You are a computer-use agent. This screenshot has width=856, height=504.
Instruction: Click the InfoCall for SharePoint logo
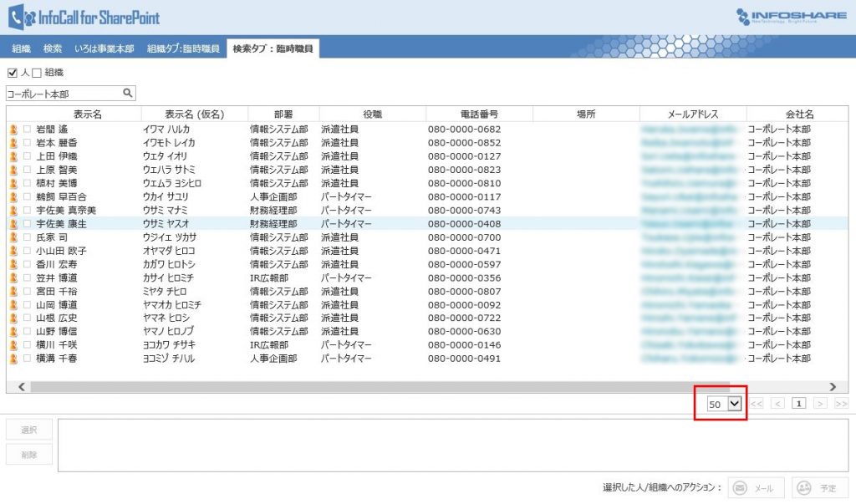(84, 18)
